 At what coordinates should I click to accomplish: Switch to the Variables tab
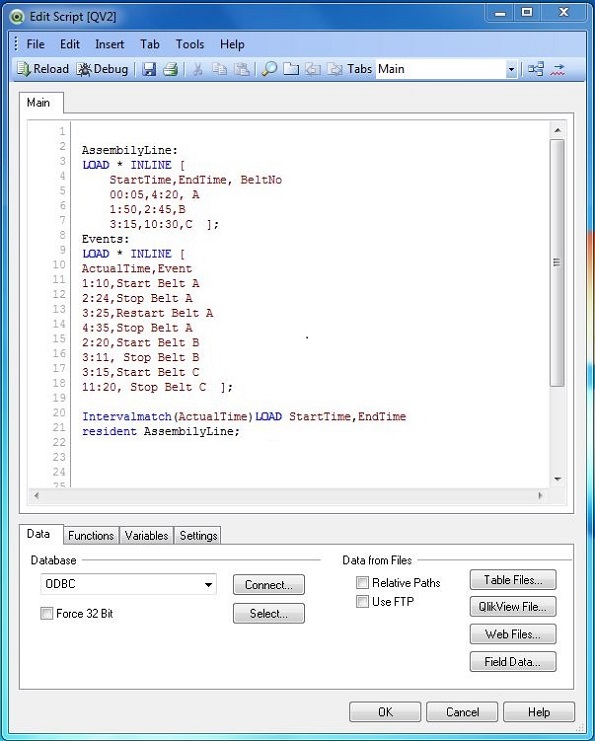[147, 535]
